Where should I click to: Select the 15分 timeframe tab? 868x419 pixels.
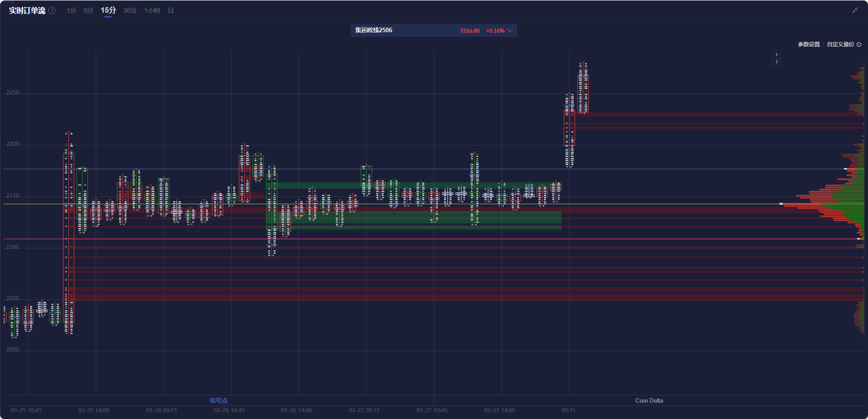pyautogui.click(x=108, y=10)
